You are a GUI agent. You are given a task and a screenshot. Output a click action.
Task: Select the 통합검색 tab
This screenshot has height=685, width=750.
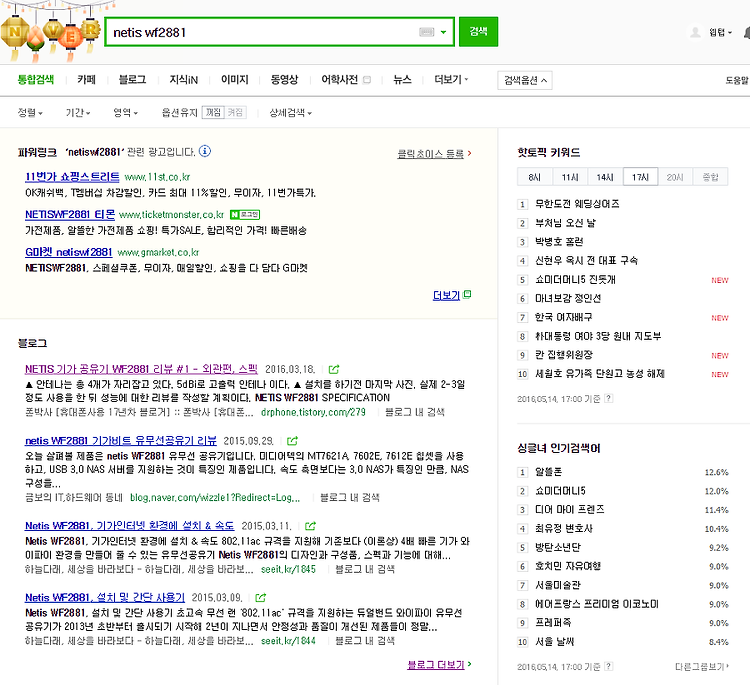tap(35, 79)
